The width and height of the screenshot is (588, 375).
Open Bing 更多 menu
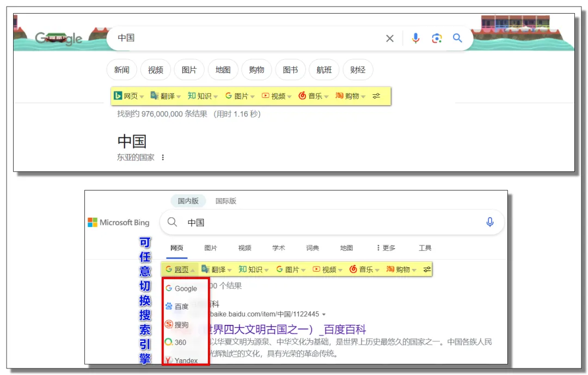386,248
